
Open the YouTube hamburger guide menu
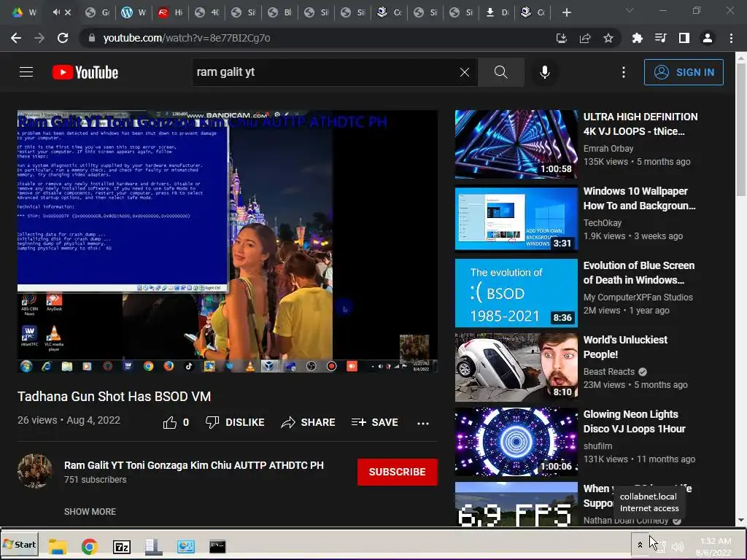click(x=26, y=72)
